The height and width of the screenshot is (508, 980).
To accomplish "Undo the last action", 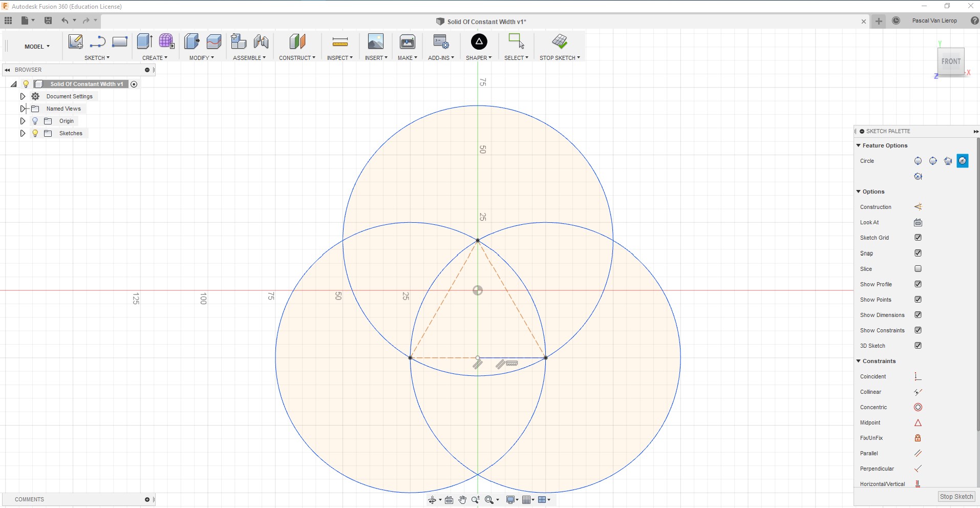I will pyautogui.click(x=65, y=20).
